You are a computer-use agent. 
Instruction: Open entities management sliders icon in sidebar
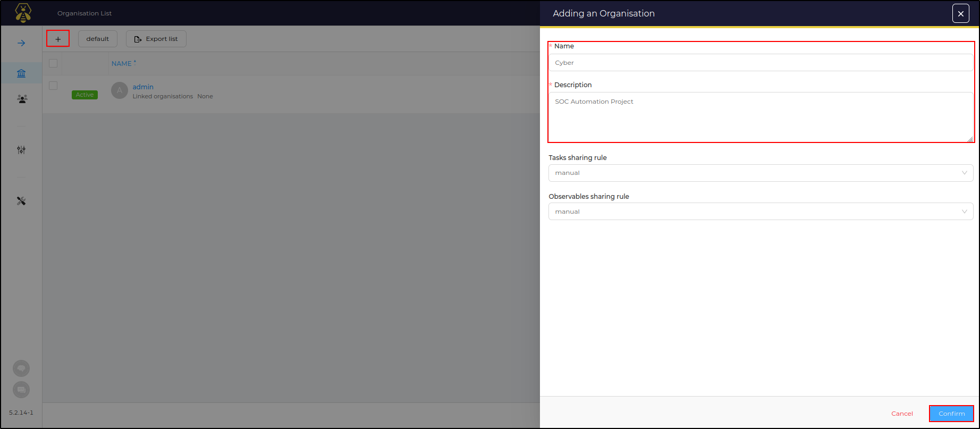tap(21, 150)
